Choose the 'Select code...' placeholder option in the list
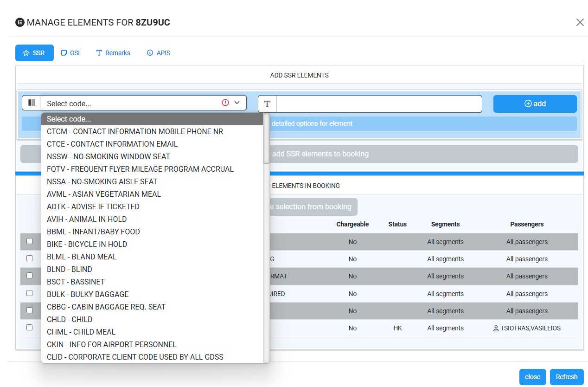Screen dimensions: 588x387 [x=152, y=119]
